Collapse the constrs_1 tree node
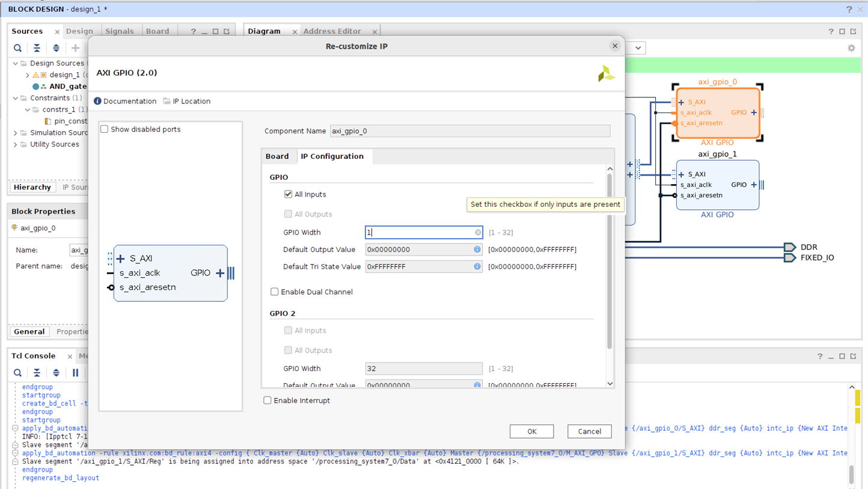This screenshot has width=868, height=489. tap(27, 109)
